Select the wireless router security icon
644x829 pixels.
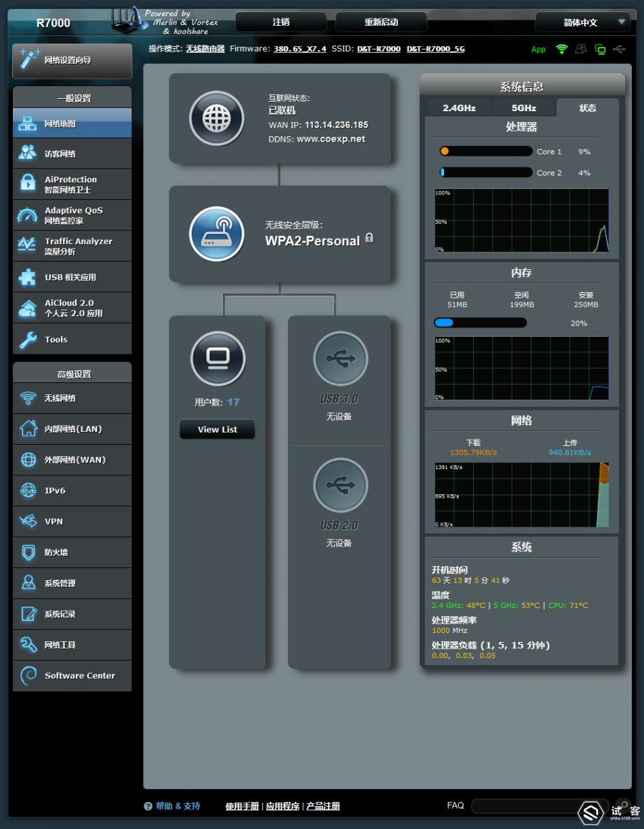(216, 234)
